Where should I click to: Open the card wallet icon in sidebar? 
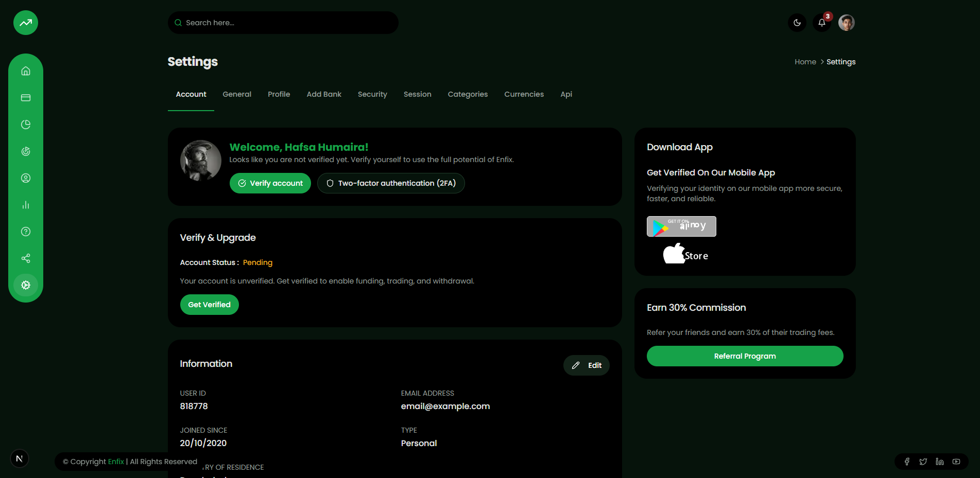pyautogui.click(x=26, y=98)
